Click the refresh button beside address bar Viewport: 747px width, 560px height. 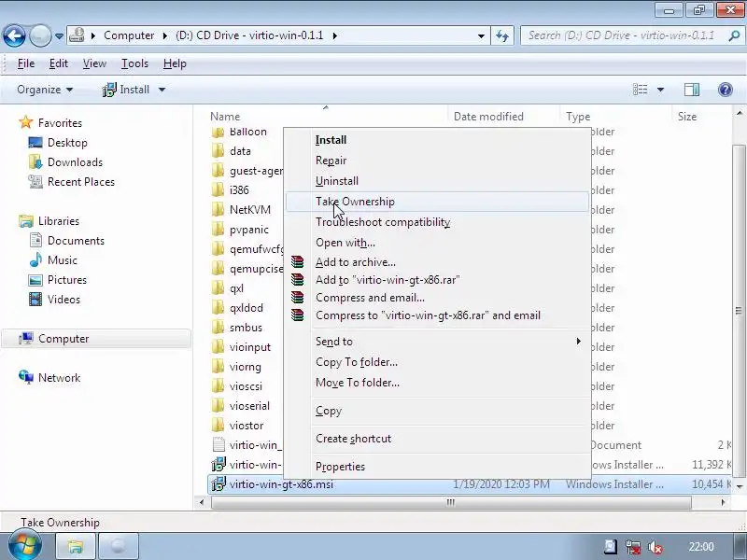[x=502, y=35]
